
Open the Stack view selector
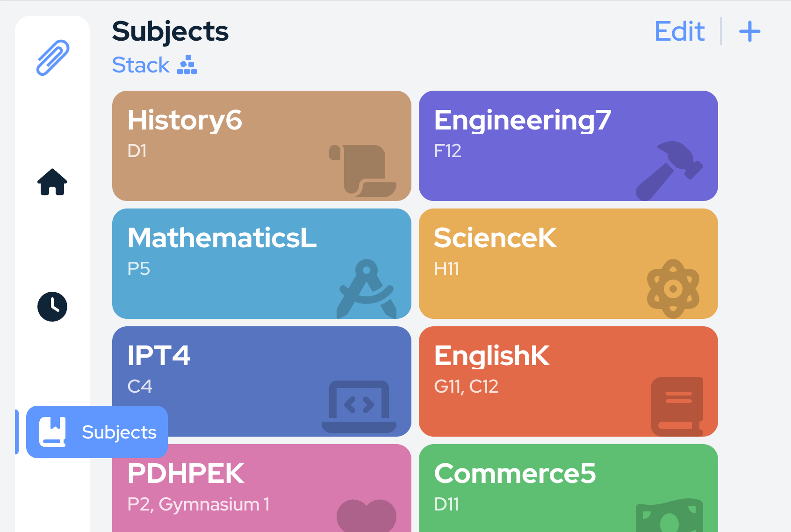click(154, 65)
